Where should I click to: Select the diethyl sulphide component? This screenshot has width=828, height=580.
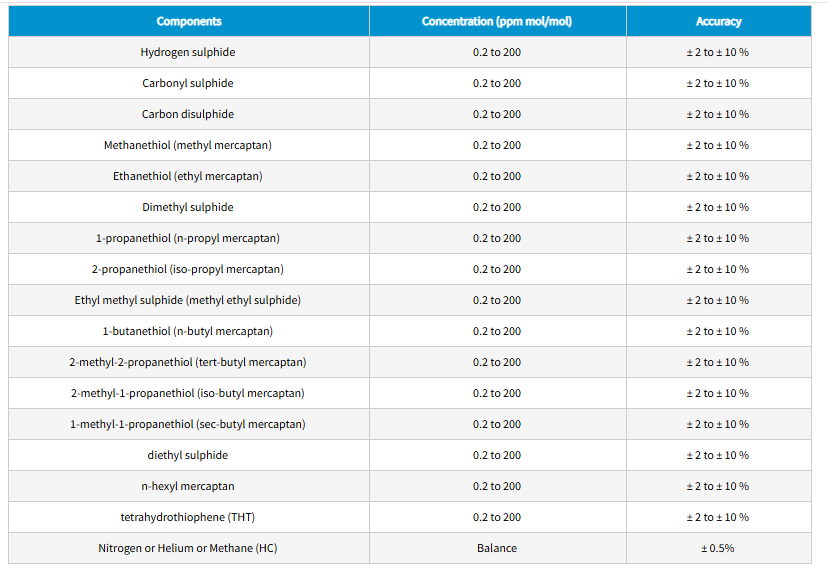click(188, 455)
